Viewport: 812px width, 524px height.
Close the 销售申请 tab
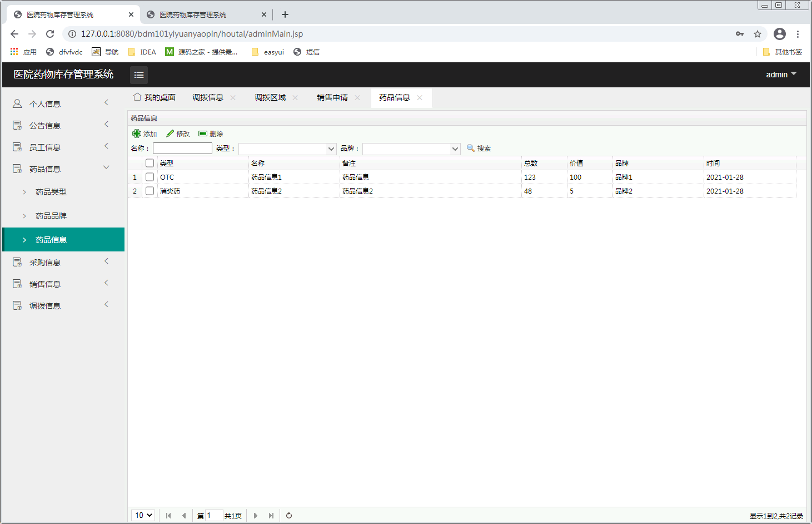point(357,98)
